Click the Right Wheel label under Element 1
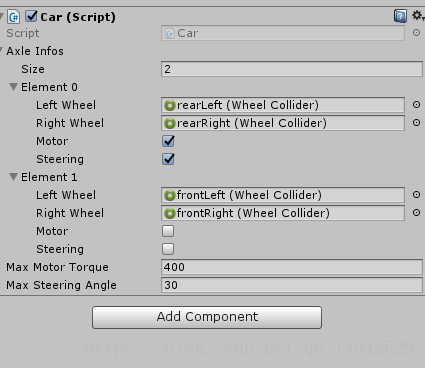The width and height of the screenshot is (425, 368). [70, 213]
